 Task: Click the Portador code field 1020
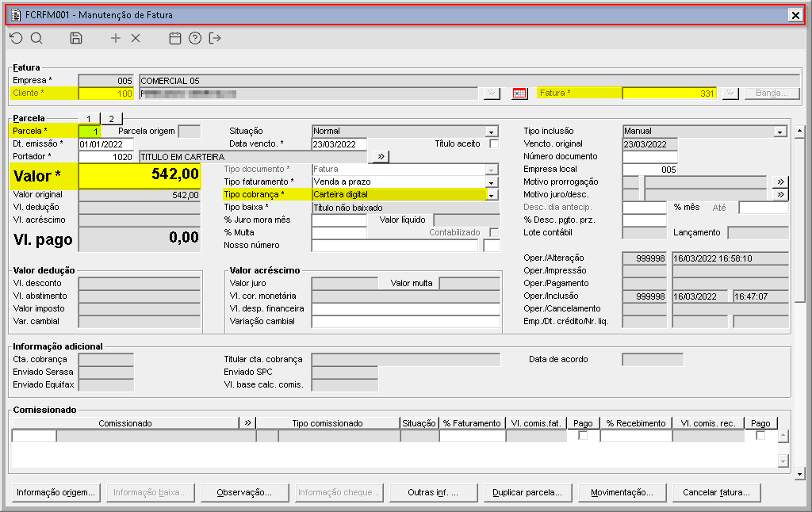(x=106, y=156)
